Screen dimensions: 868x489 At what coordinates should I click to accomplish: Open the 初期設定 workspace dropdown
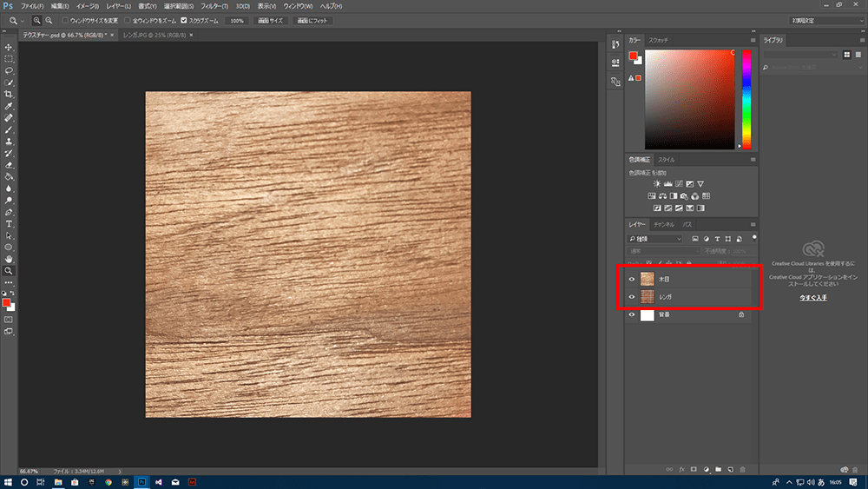pos(827,20)
